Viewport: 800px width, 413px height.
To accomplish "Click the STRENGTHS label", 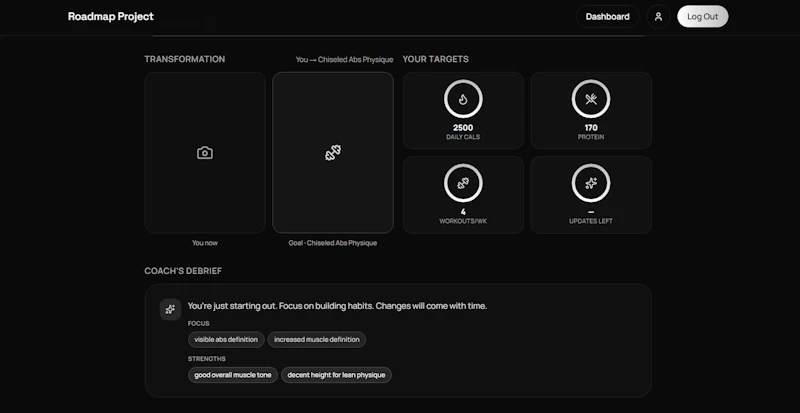I will tap(207, 359).
